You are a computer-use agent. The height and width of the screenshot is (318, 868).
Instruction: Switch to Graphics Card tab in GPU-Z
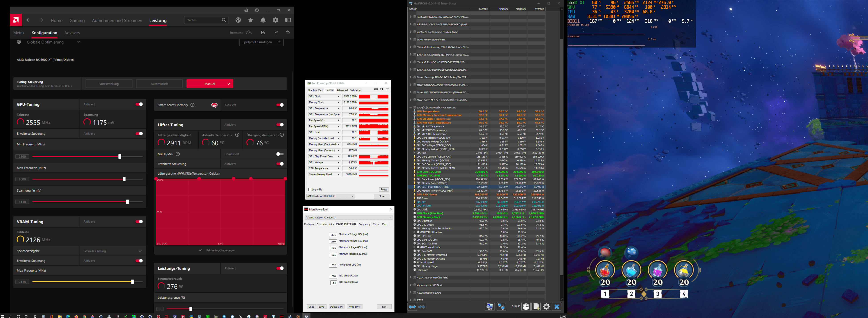click(315, 90)
